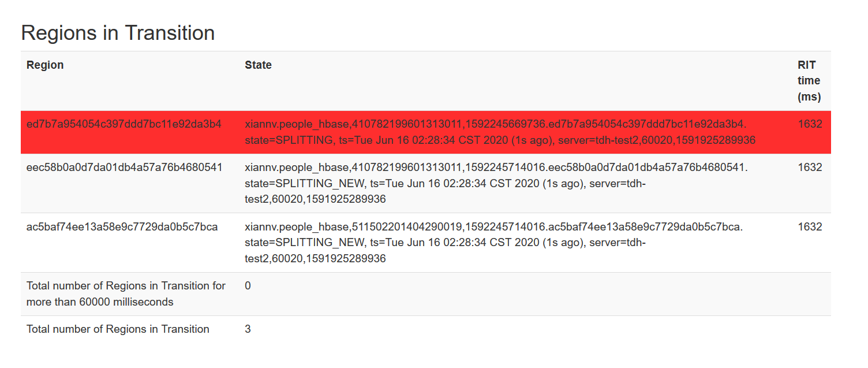
Task: Select the Region column header
Action: (x=45, y=65)
